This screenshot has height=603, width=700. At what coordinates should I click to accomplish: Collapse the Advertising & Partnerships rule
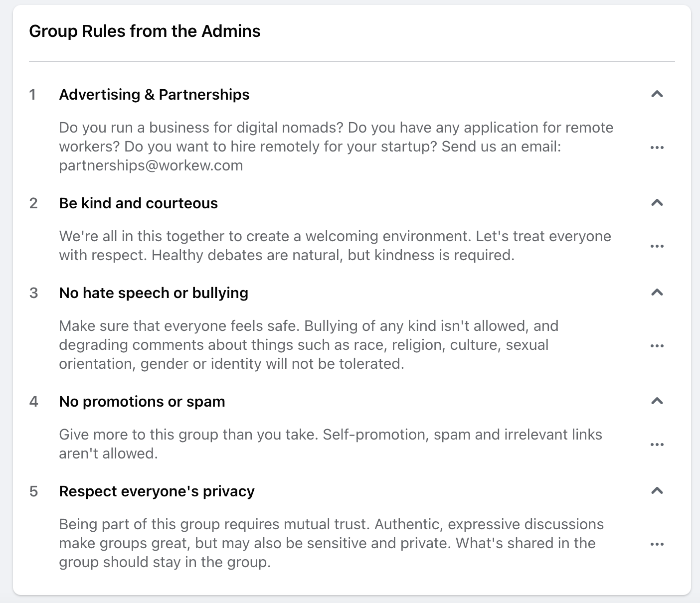pos(657,94)
